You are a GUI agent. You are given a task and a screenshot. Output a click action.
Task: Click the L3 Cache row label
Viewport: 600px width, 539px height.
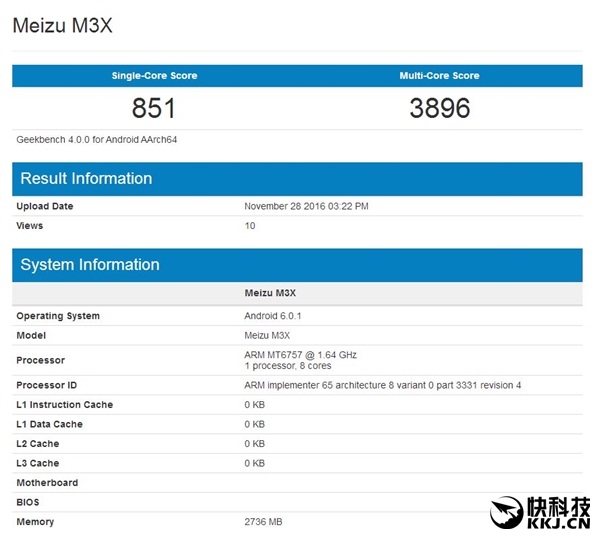click(37, 463)
